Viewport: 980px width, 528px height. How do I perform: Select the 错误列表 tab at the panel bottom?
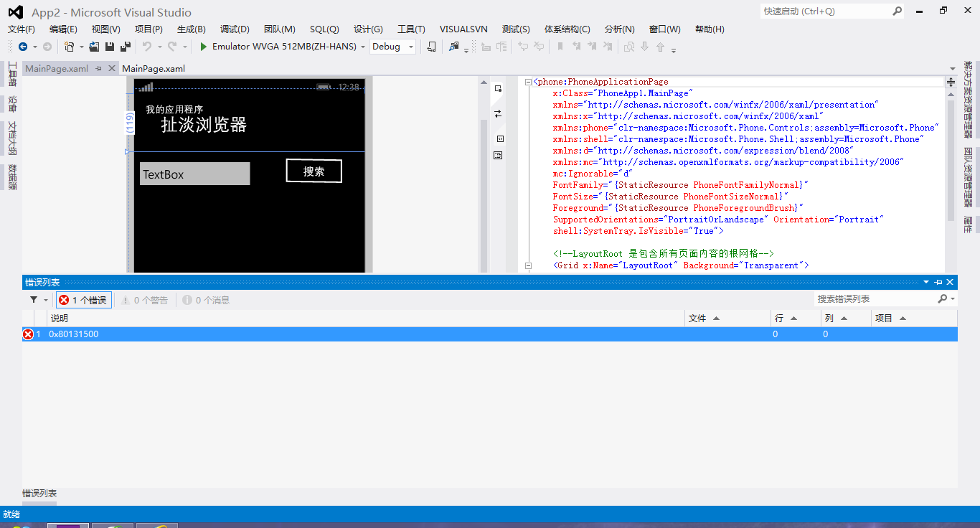39,494
